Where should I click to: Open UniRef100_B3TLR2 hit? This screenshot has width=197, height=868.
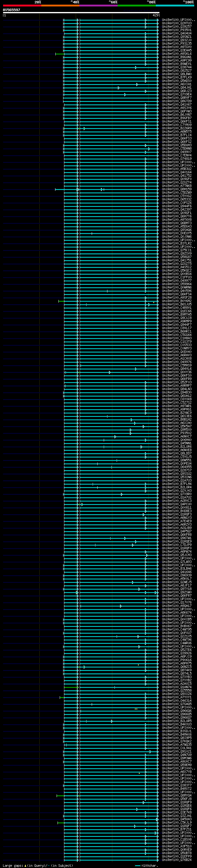click(x=177, y=243)
